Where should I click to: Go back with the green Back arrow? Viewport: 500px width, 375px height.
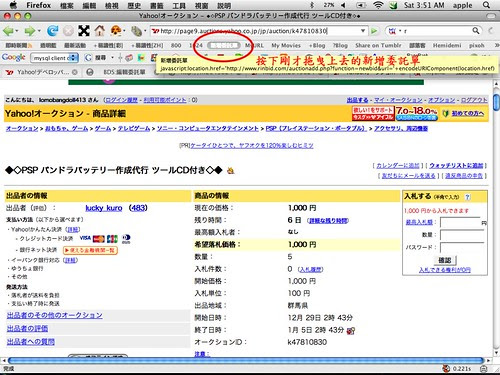[x=8, y=31]
